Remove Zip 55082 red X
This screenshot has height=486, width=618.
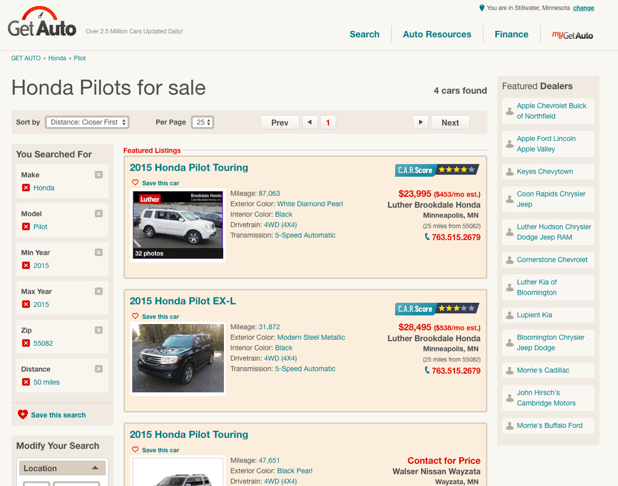[26, 343]
